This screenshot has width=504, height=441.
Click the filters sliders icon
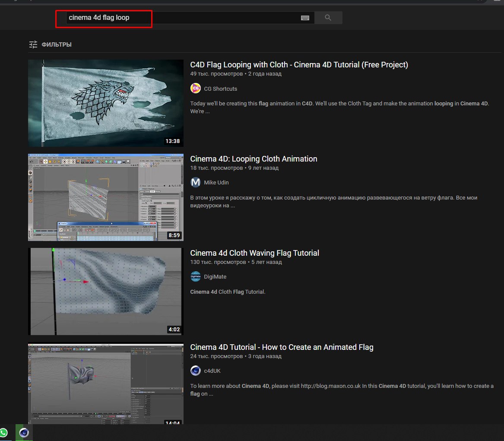point(33,44)
